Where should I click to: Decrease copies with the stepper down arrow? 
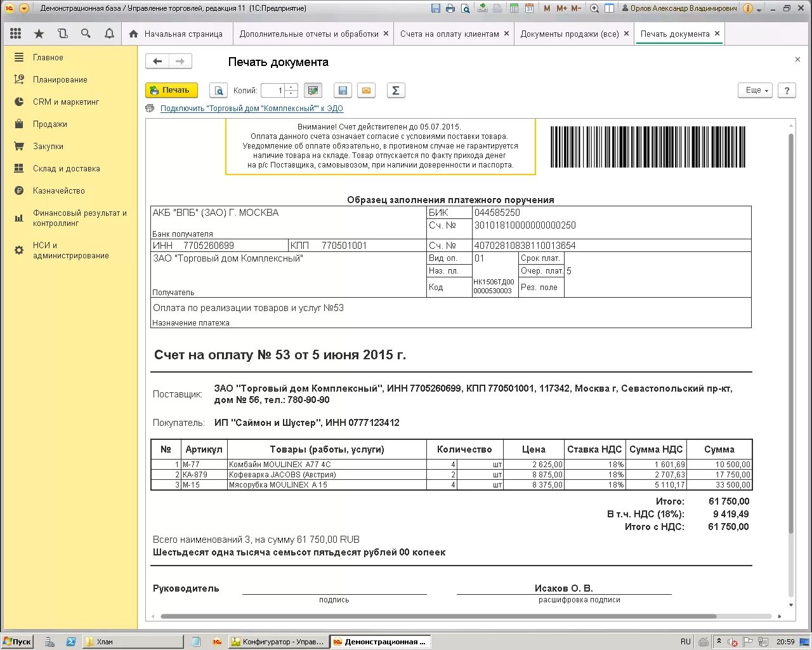pyautogui.click(x=291, y=94)
